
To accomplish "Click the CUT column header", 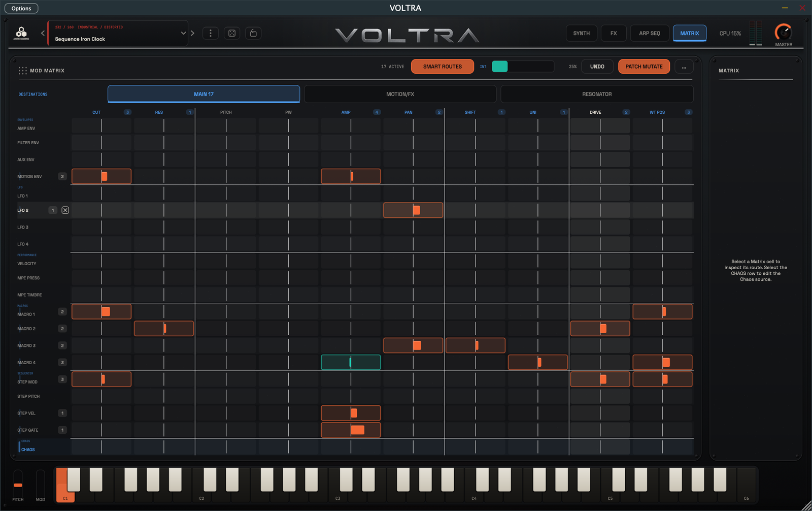I will (x=96, y=112).
